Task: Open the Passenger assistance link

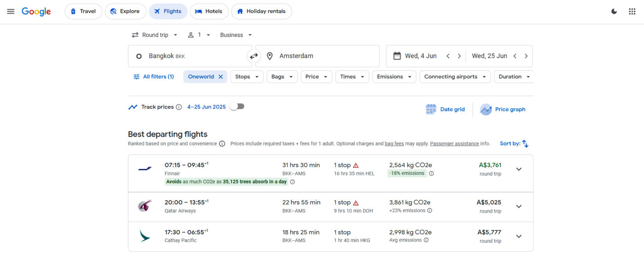Action: click(454, 144)
